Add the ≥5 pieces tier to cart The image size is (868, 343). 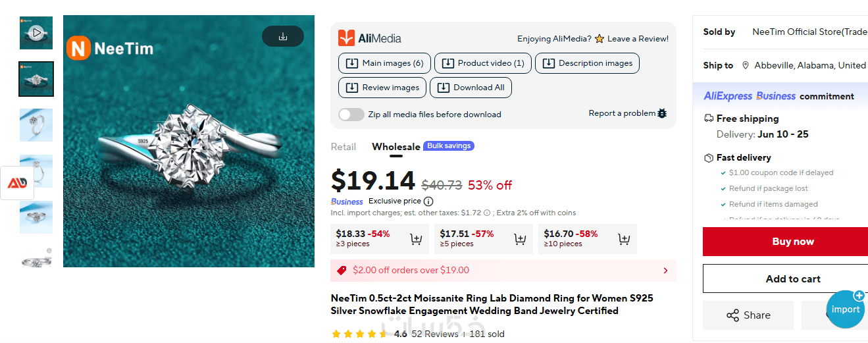pos(520,239)
